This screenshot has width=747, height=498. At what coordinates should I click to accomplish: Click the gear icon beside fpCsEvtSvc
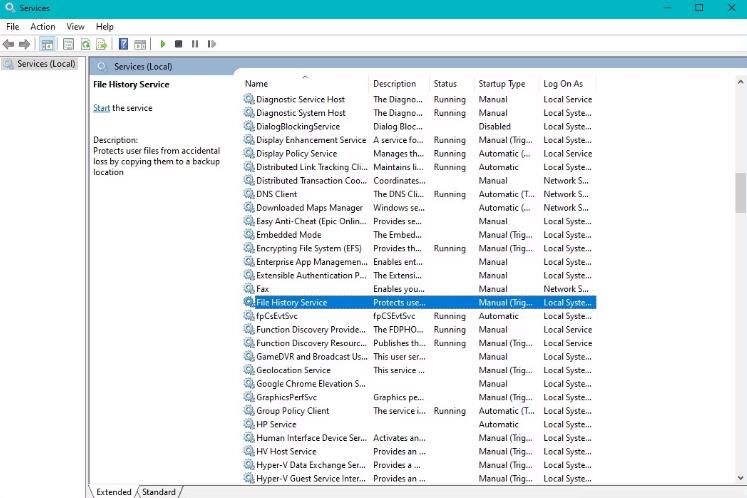pyautogui.click(x=249, y=316)
